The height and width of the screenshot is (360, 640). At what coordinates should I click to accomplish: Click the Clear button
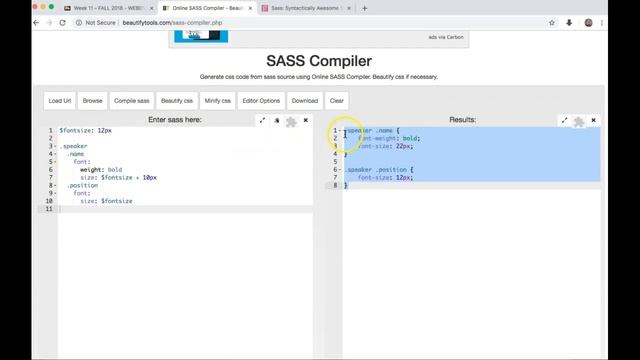337,101
